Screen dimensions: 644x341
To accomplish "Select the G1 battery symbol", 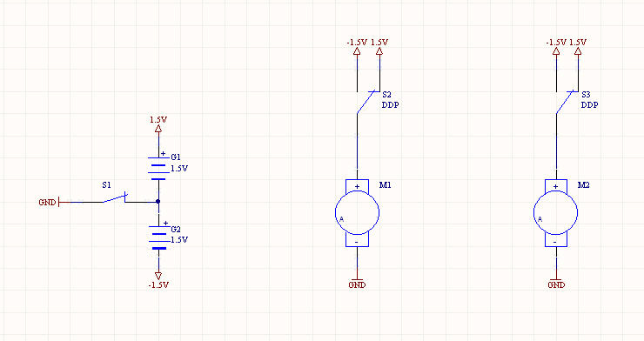I will point(158,168).
